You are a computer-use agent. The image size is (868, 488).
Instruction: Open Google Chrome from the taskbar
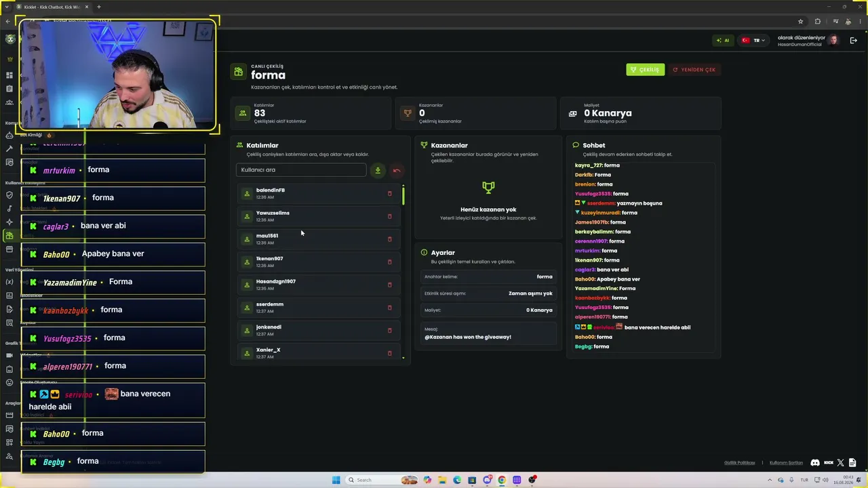502,480
